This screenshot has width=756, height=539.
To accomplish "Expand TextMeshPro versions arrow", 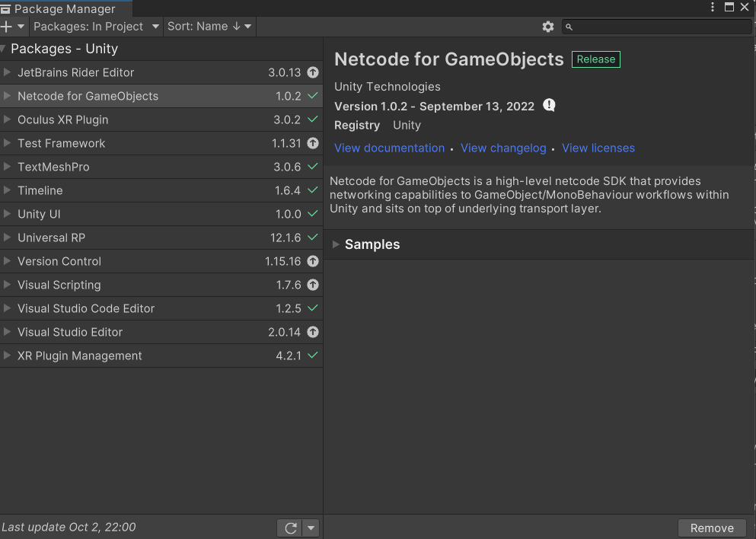I will (x=7, y=167).
